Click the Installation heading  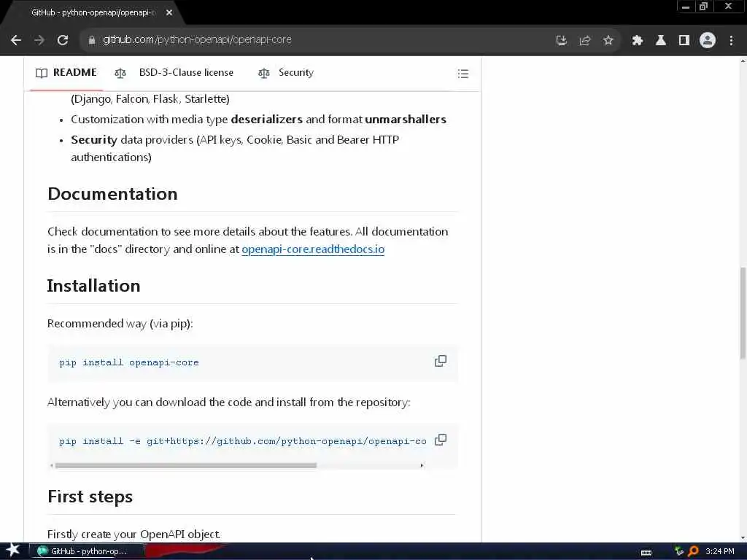94,286
